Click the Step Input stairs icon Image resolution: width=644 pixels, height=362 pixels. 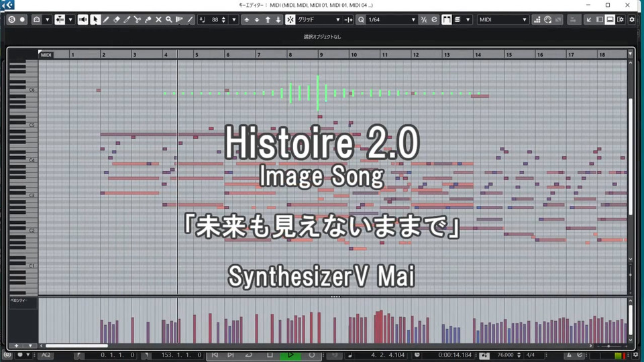click(x=537, y=19)
